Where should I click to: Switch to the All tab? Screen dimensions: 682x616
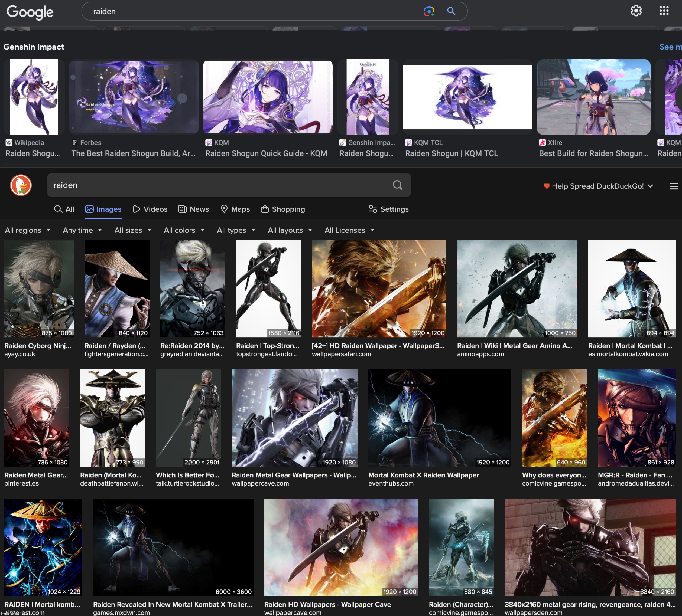click(64, 209)
